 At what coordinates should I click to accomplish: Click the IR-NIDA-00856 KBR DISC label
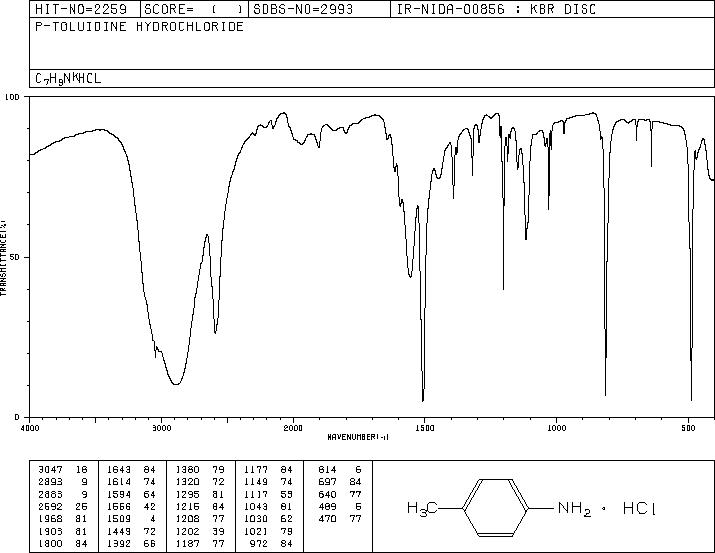coord(496,9)
